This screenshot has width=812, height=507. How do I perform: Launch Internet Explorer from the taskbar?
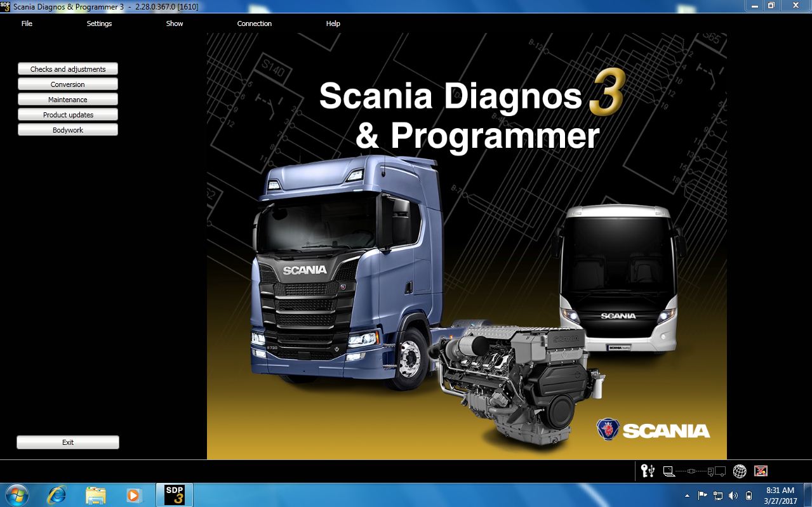click(x=57, y=495)
